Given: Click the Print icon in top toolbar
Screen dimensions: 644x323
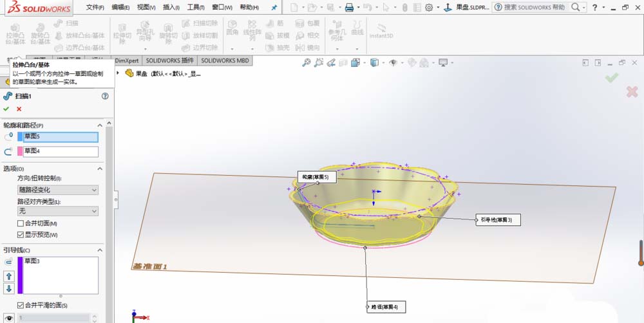Looking at the screenshot, I should (x=349, y=7).
